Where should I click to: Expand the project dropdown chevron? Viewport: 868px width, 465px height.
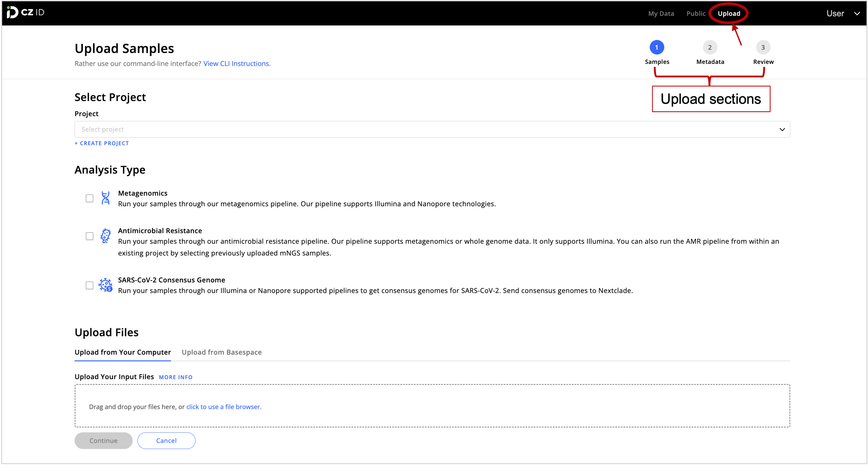click(782, 129)
